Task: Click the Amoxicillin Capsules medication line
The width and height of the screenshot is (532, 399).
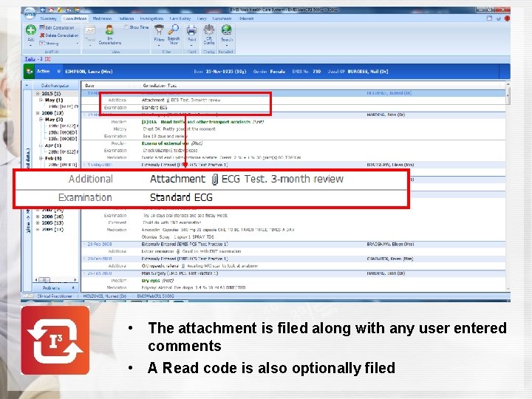Action: [x=218, y=230]
